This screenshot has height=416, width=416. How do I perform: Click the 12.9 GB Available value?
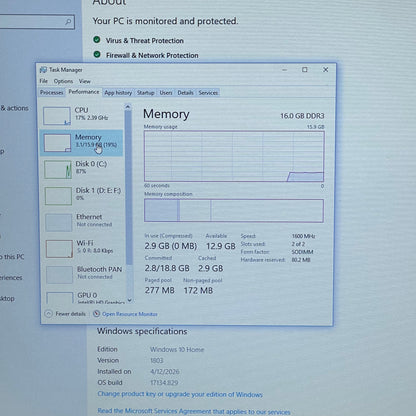pos(221,246)
